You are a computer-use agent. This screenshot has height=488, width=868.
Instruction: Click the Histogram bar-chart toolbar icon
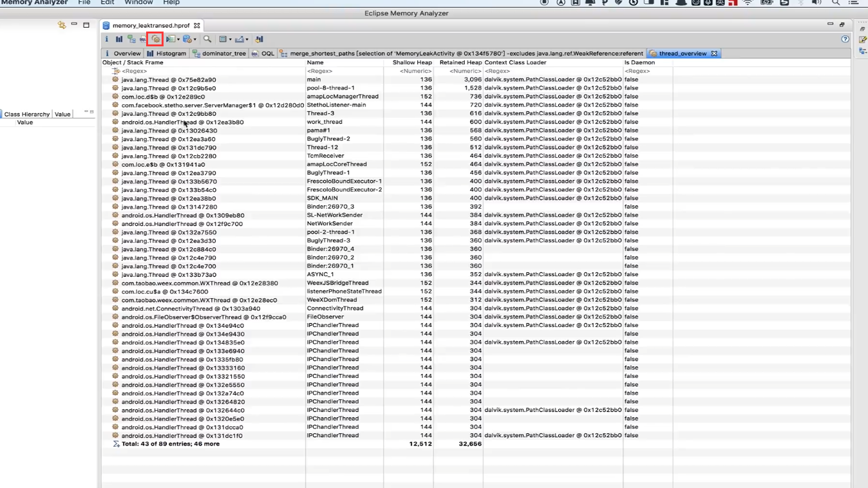120,39
